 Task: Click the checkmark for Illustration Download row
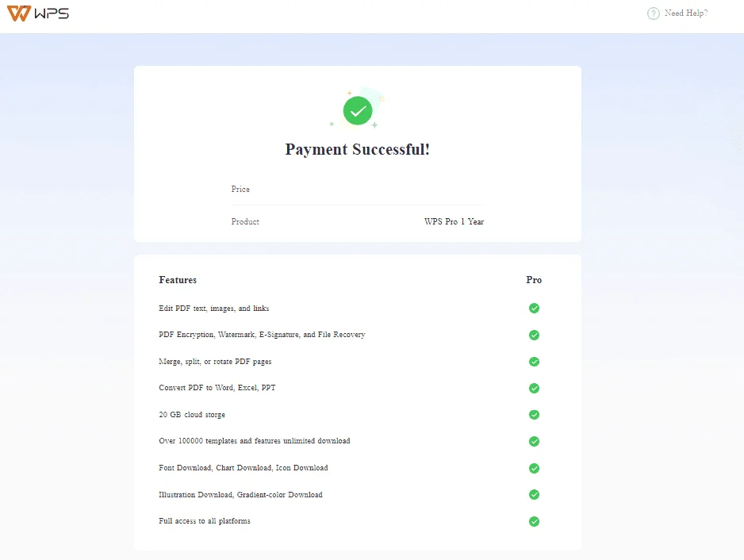coord(534,494)
